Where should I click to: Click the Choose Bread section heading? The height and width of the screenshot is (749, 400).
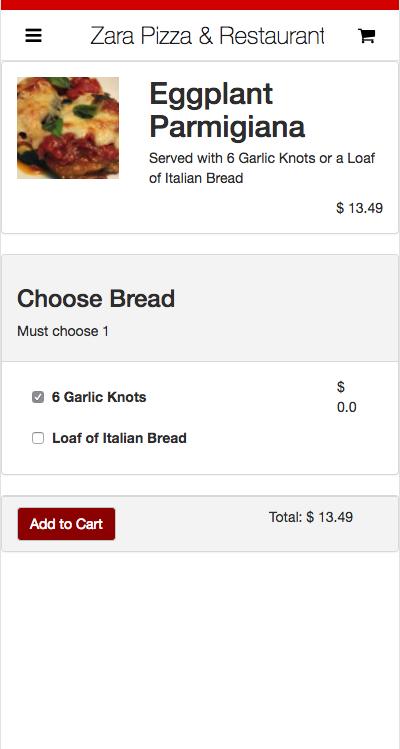click(x=96, y=299)
